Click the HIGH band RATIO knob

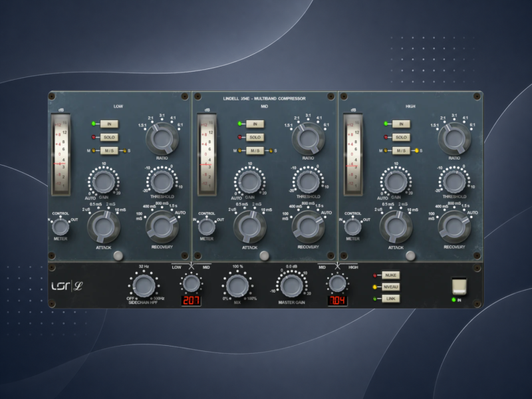pos(454,139)
